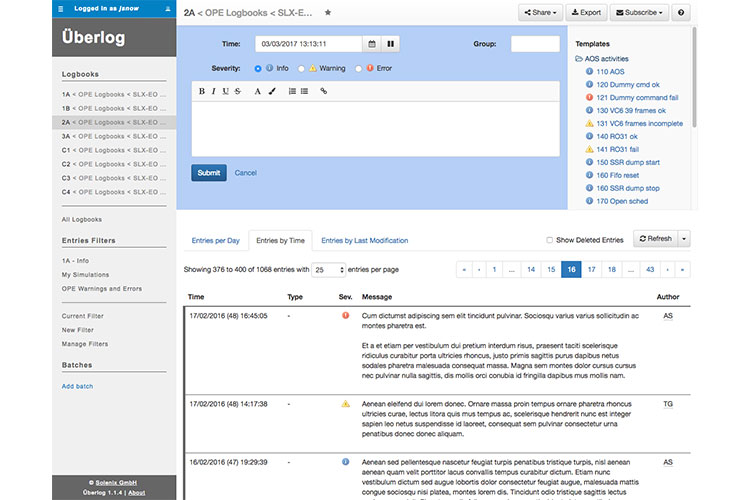Click the user profile icon

pos(167,9)
